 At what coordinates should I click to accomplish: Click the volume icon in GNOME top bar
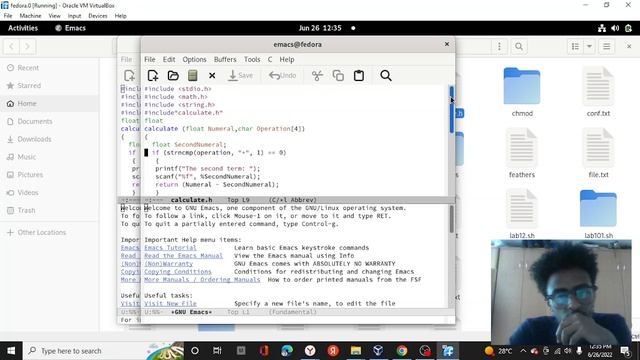(615, 28)
